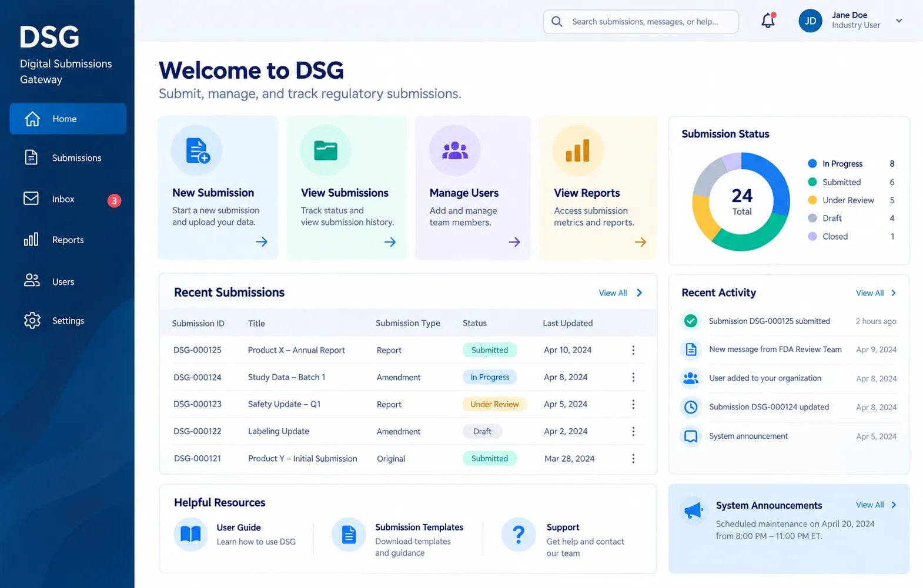Click the user added activity icon

pos(691,378)
